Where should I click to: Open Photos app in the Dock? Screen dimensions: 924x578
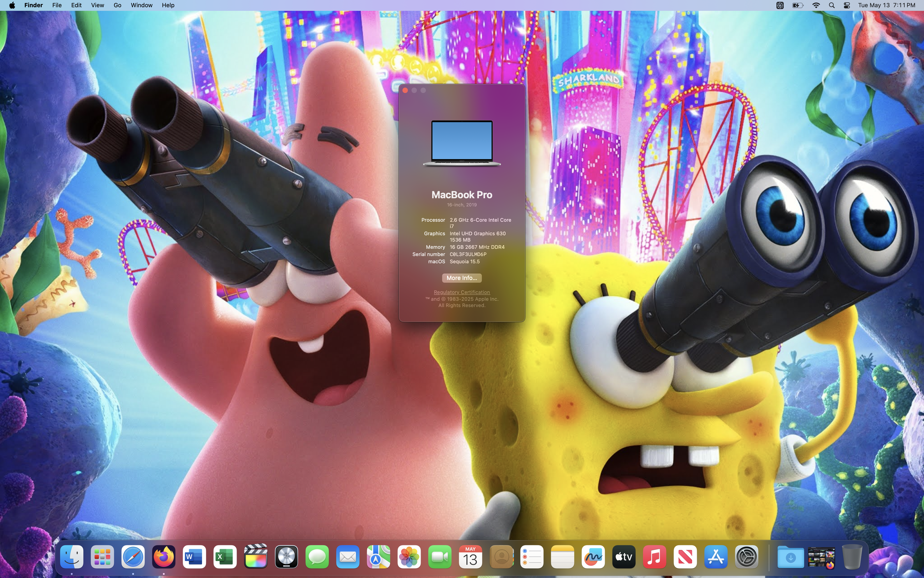[x=409, y=557]
